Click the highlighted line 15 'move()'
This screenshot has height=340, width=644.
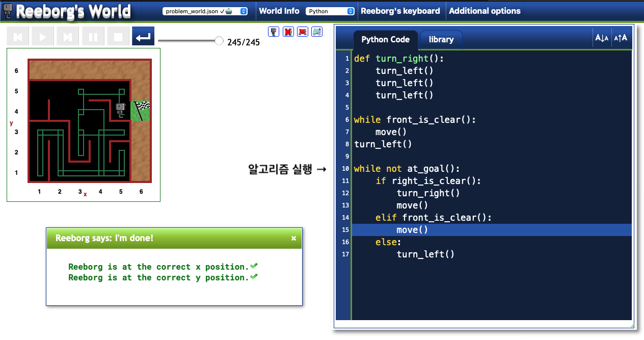tap(413, 230)
